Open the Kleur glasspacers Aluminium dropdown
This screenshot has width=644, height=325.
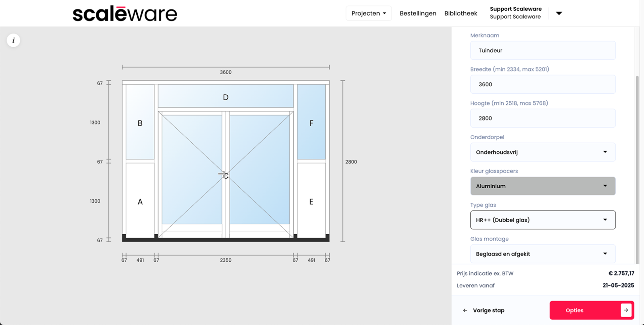pyautogui.click(x=543, y=186)
